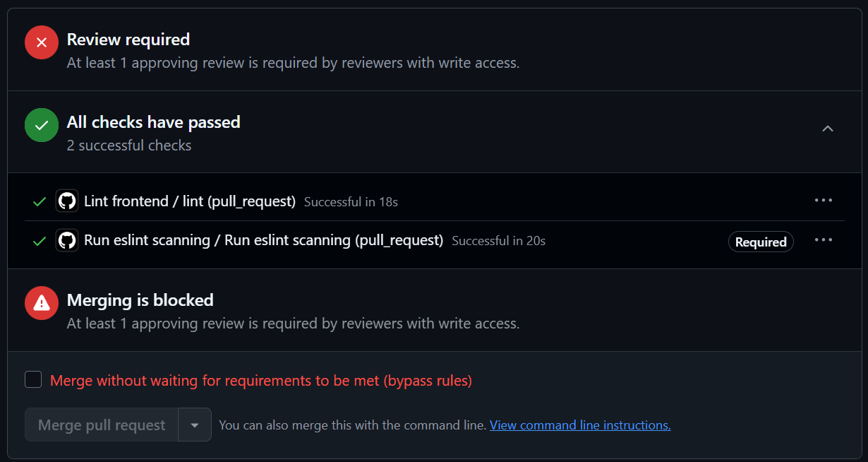Click the green checkmark next to Lint frontend
The image size is (868, 462).
[x=40, y=201]
